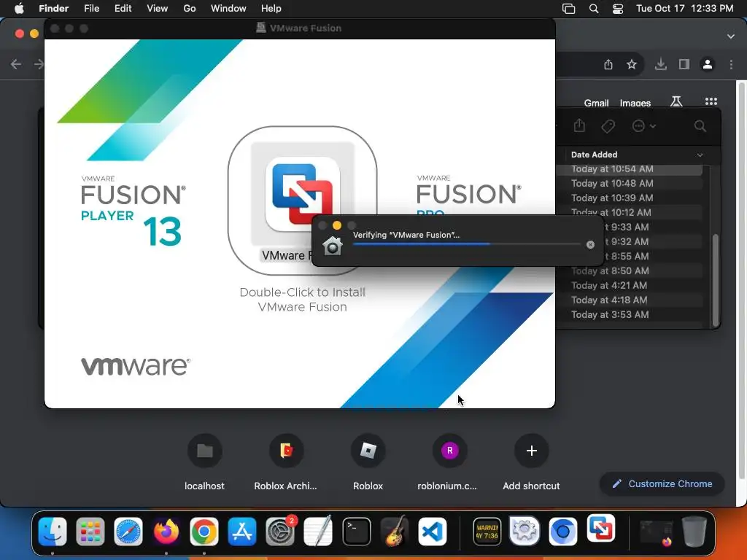This screenshot has height=560, width=747.
Task: Open the Apple menu
Action: (19, 8)
